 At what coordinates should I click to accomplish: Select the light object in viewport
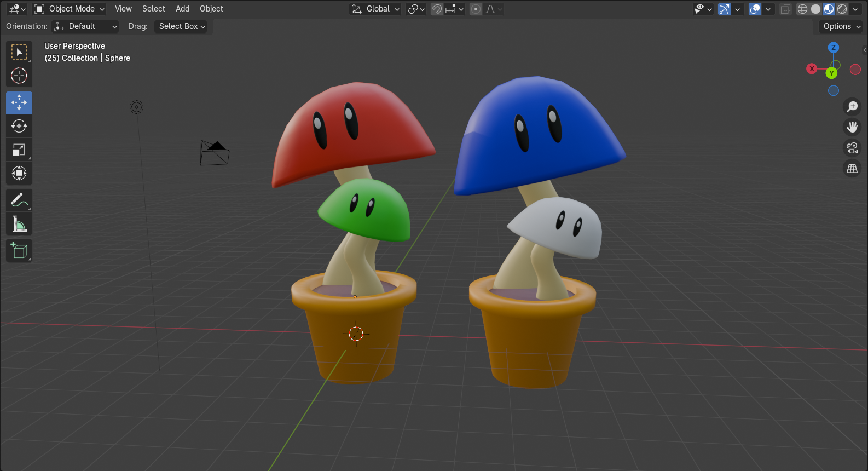136,107
